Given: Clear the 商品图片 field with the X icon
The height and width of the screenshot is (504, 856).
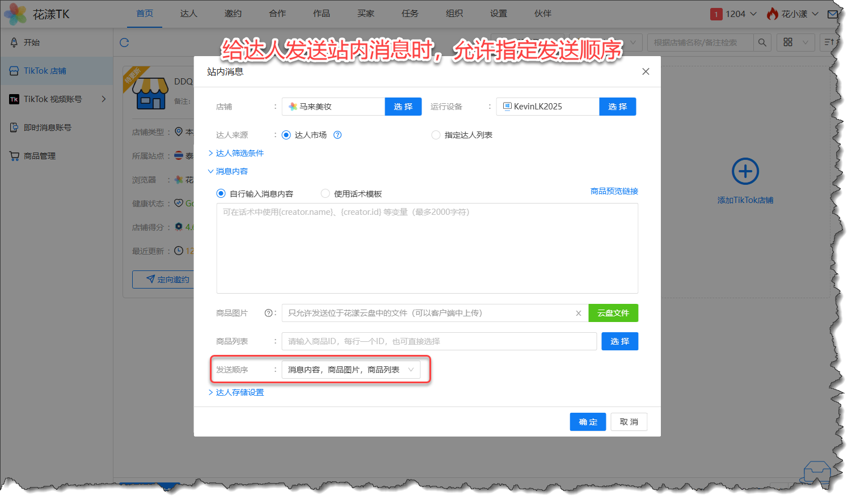Looking at the screenshot, I should click(578, 313).
